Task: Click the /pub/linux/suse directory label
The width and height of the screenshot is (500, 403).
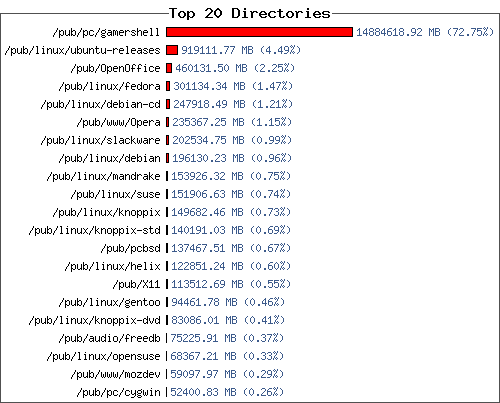Action: [115, 195]
